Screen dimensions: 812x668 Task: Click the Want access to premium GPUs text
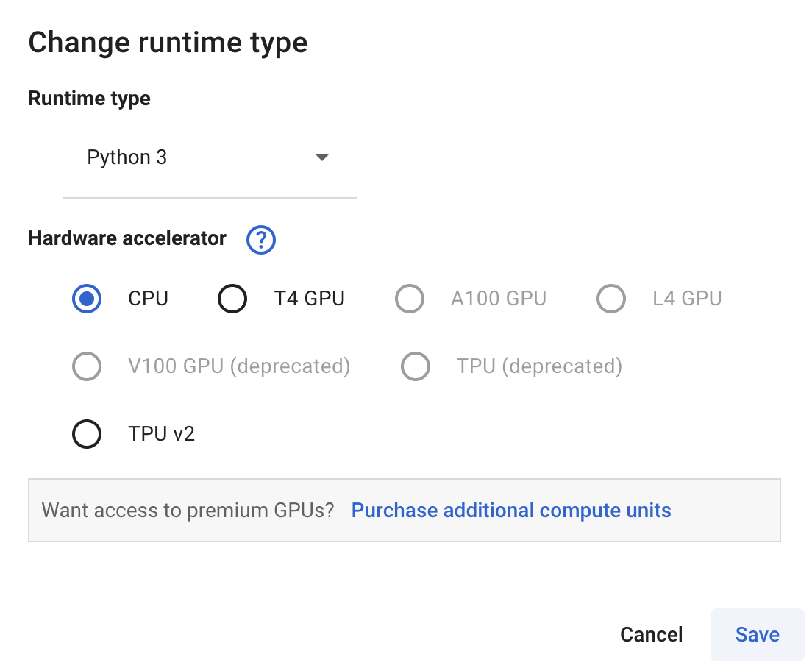[x=188, y=511]
